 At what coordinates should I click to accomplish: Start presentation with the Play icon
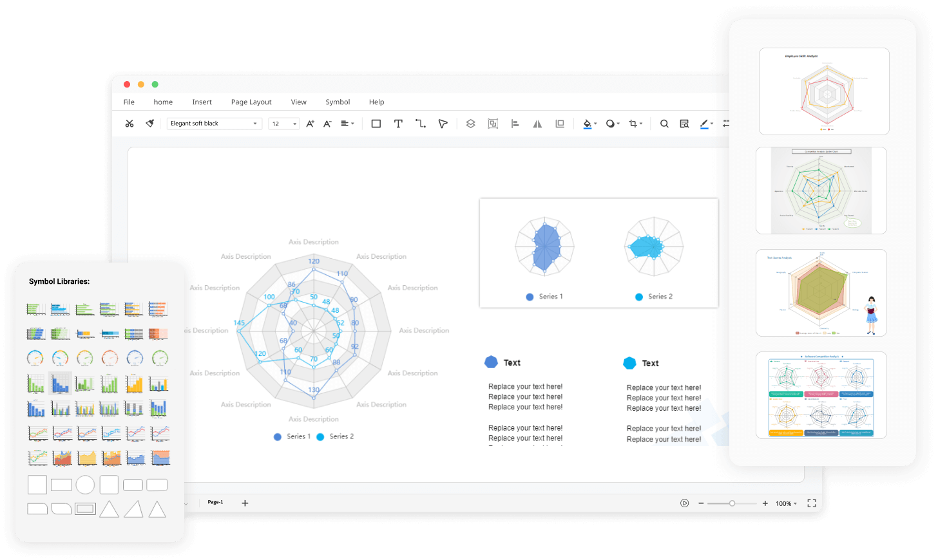click(x=684, y=503)
